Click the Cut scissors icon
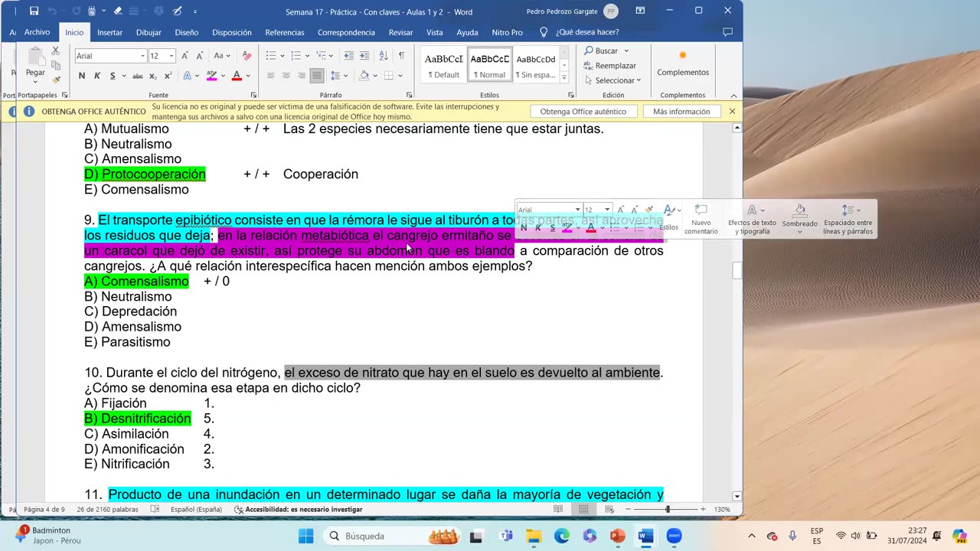The image size is (980, 551). [x=56, y=51]
